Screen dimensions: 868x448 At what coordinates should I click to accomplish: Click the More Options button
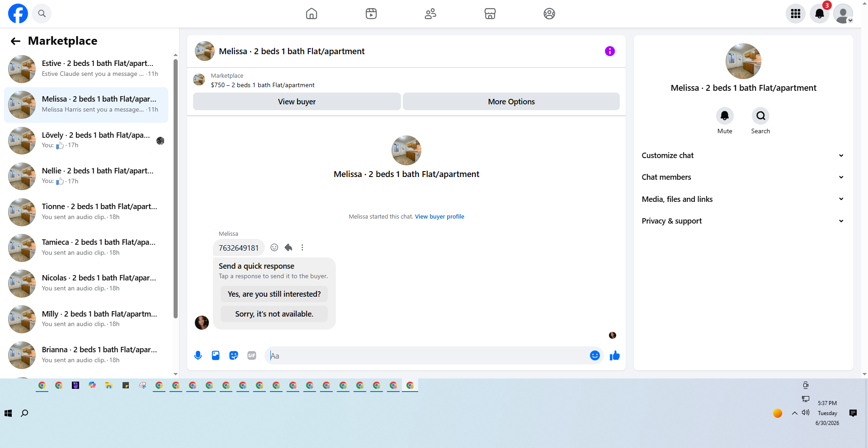click(511, 102)
